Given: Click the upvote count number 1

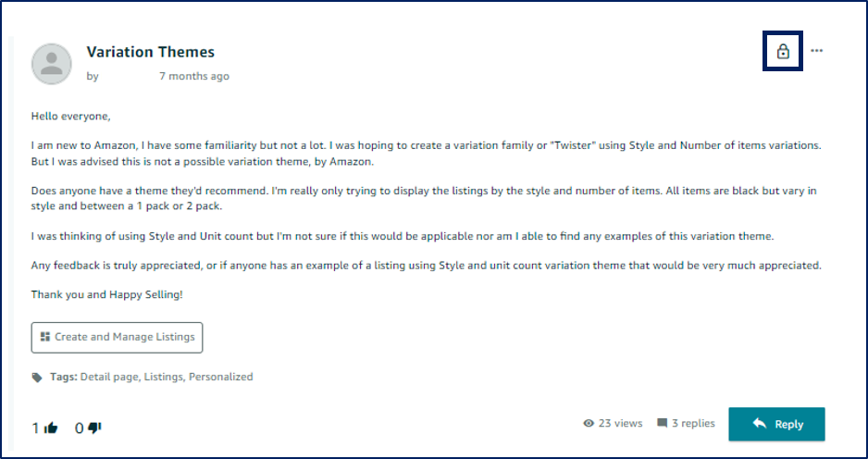Looking at the screenshot, I should pos(36,428).
